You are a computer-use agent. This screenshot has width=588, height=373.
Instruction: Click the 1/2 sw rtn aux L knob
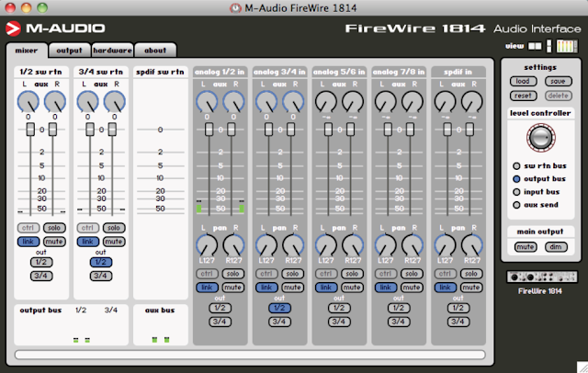(x=28, y=101)
